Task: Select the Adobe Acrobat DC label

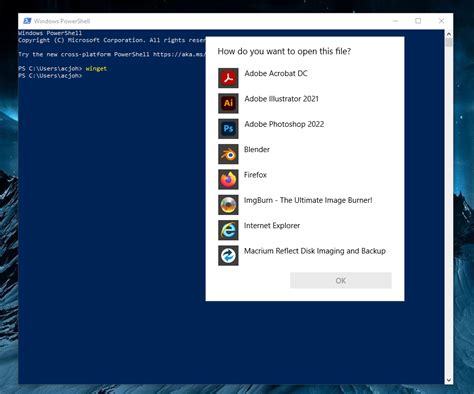Action: click(x=276, y=73)
